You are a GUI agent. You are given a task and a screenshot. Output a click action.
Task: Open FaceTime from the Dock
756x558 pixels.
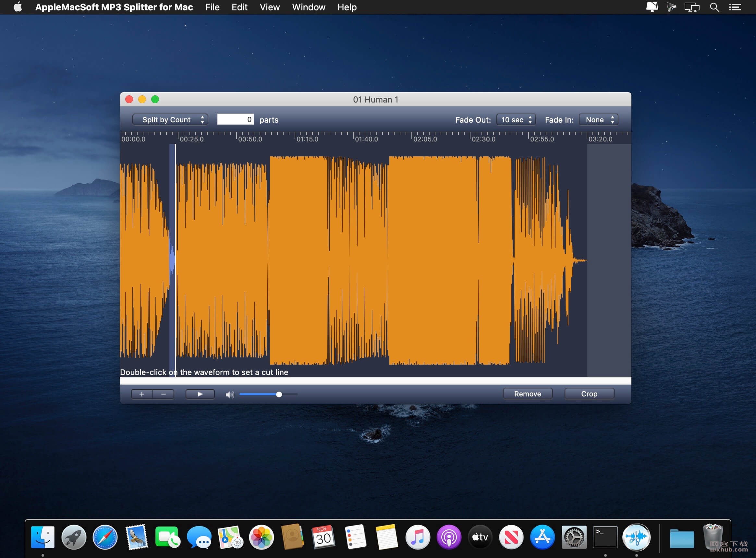tap(167, 537)
